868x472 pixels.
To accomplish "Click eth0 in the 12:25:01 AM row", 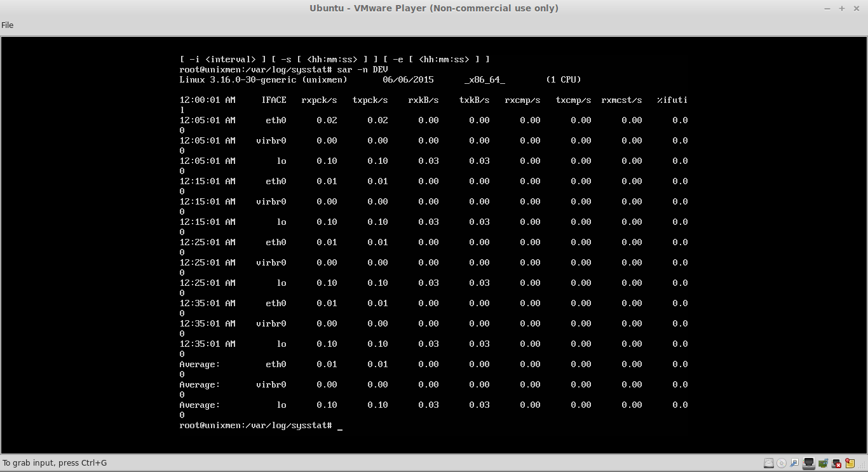I will (x=276, y=242).
